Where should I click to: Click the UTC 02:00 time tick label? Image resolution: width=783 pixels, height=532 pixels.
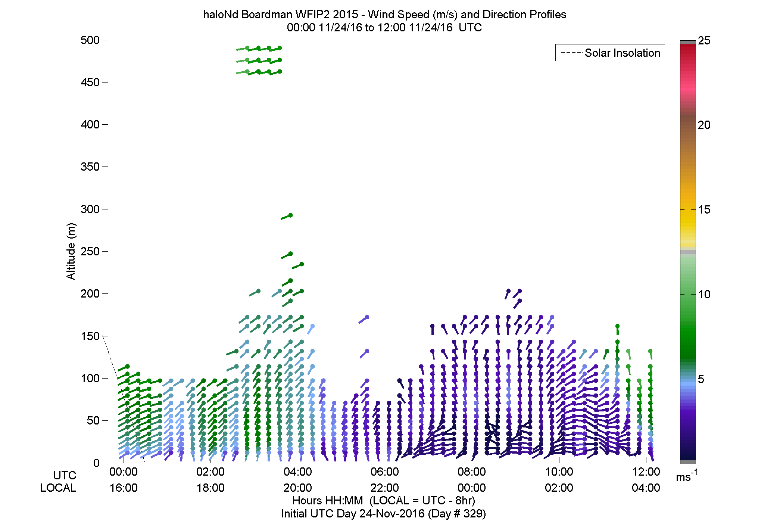pyautogui.click(x=210, y=472)
